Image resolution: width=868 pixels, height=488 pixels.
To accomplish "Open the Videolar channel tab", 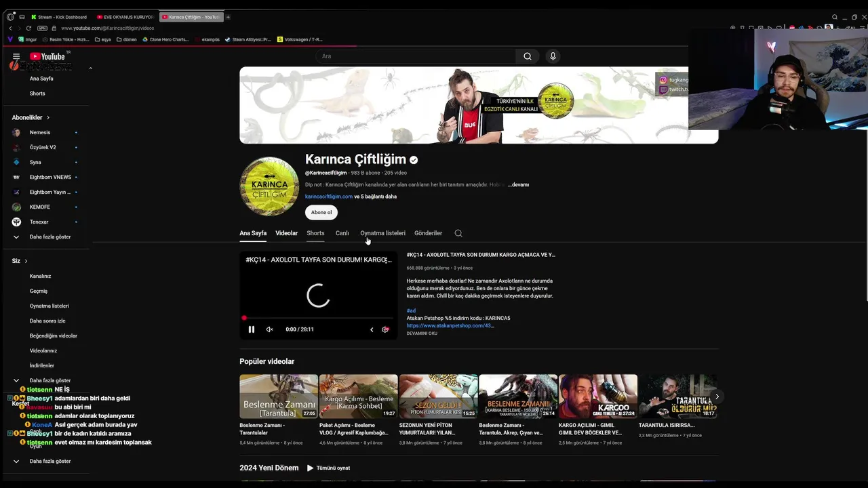I will [286, 233].
